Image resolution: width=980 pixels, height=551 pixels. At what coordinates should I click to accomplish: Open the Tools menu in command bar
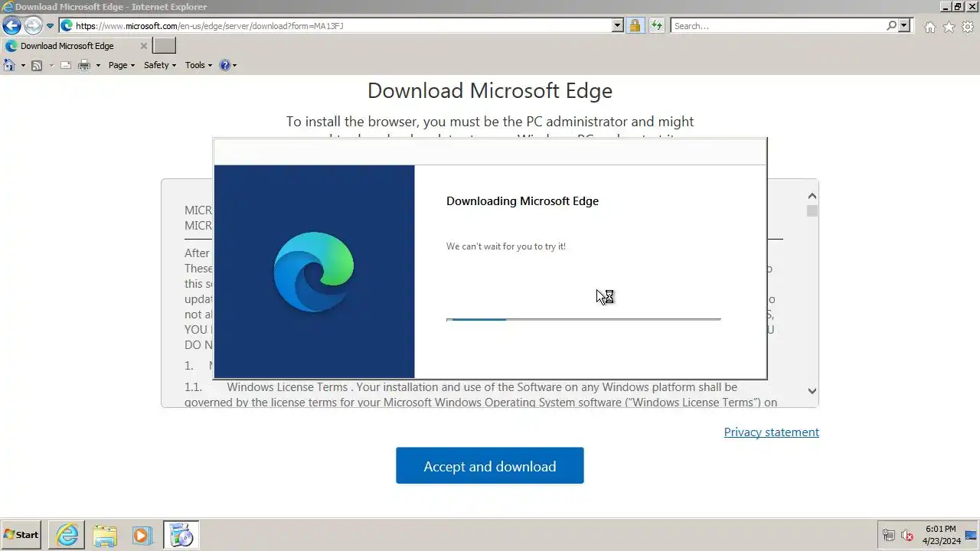coord(198,65)
